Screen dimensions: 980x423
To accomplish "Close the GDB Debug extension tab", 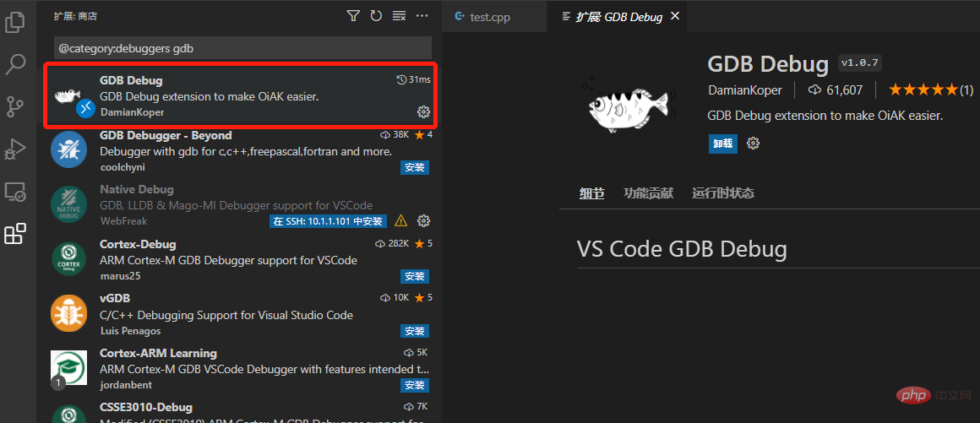I will pyautogui.click(x=674, y=17).
